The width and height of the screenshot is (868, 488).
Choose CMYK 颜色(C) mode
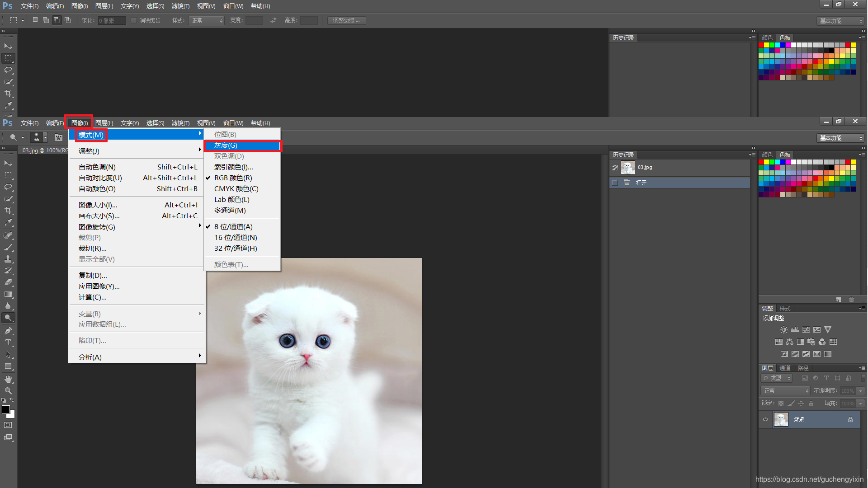[242, 189]
